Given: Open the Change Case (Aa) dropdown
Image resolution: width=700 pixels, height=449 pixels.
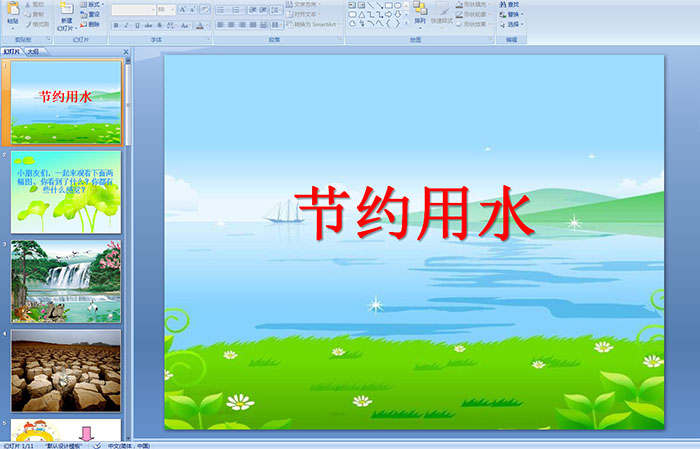Looking at the screenshot, I should coord(185,25).
